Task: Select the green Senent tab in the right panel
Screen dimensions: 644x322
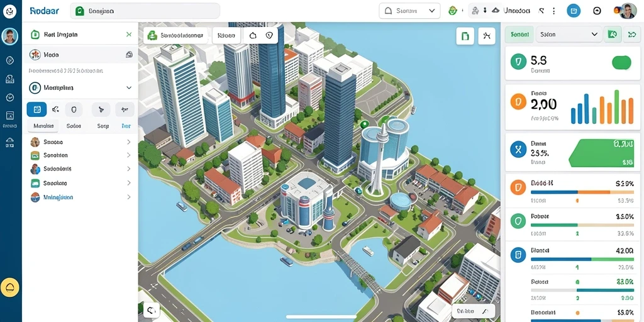Action: tap(519, 35)
